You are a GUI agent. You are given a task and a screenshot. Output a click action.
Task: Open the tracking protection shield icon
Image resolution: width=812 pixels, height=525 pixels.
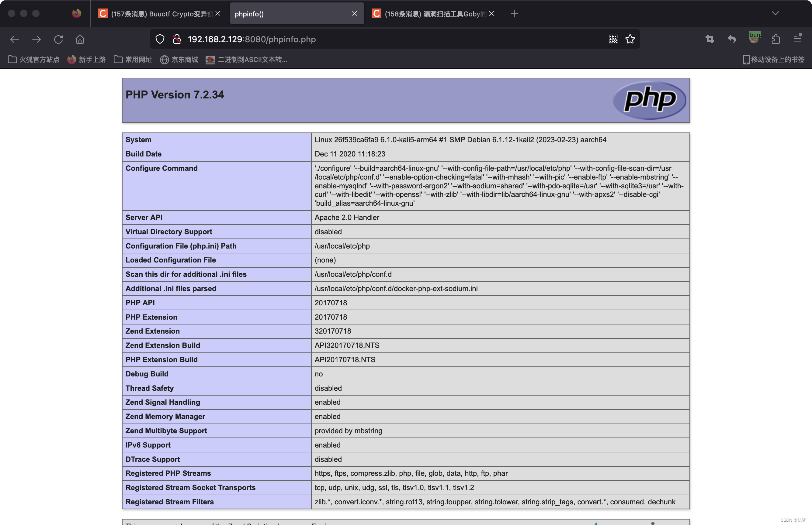pyautogui.click(x=160, y=39)
